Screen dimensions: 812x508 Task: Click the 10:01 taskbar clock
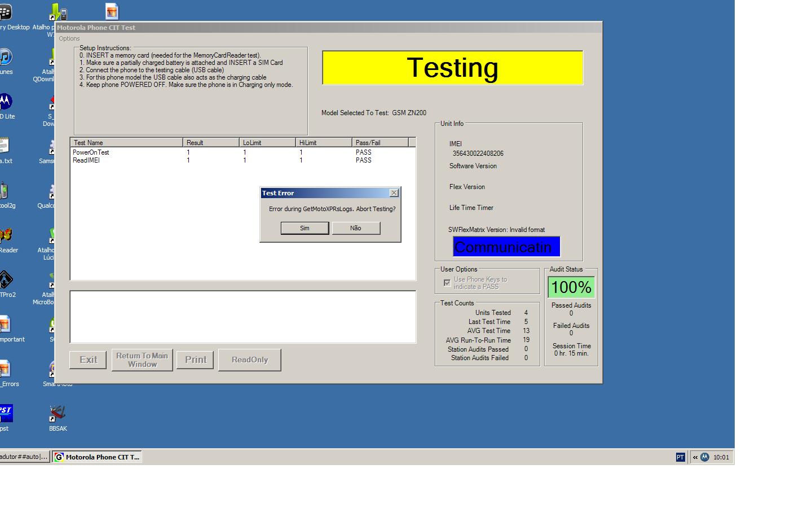[x=721, y=457]
